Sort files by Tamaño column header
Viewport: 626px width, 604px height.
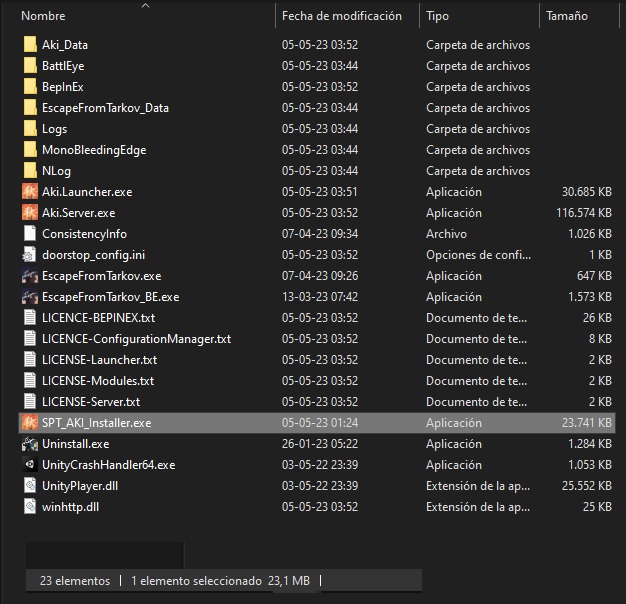click(x=567, y=16)
